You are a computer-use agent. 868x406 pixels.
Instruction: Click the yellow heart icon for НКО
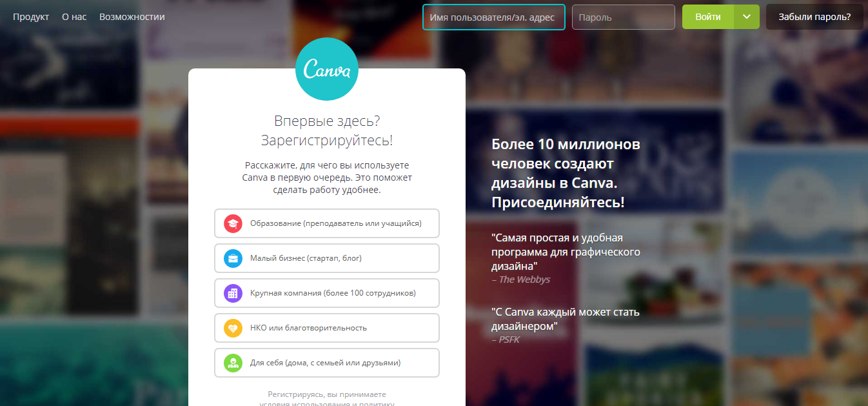click(x=233, y=327)
